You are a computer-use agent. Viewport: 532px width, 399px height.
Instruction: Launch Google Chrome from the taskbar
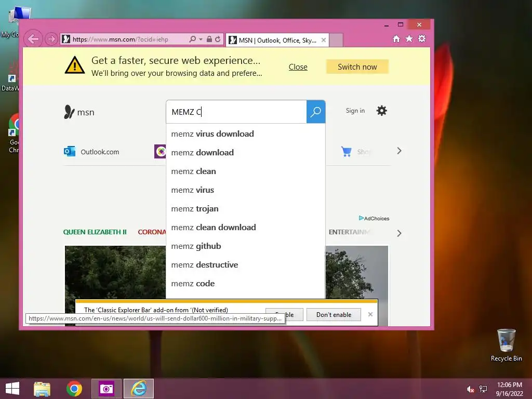(74, 389)
